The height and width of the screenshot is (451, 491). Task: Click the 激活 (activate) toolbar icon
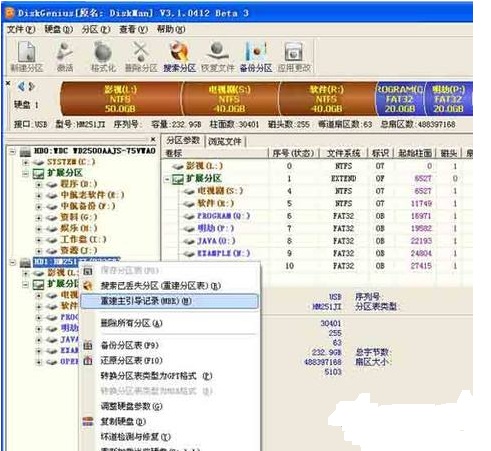click(x=65, y=56)
